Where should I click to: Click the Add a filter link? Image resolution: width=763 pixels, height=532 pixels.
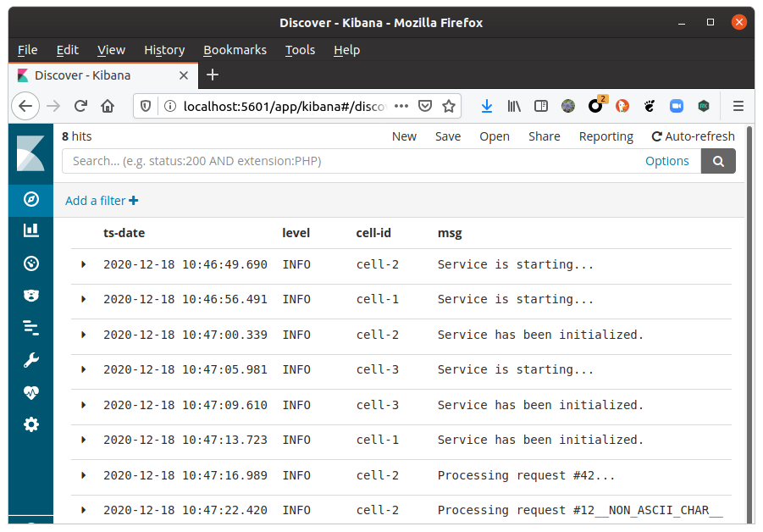(x=102, y=201)
